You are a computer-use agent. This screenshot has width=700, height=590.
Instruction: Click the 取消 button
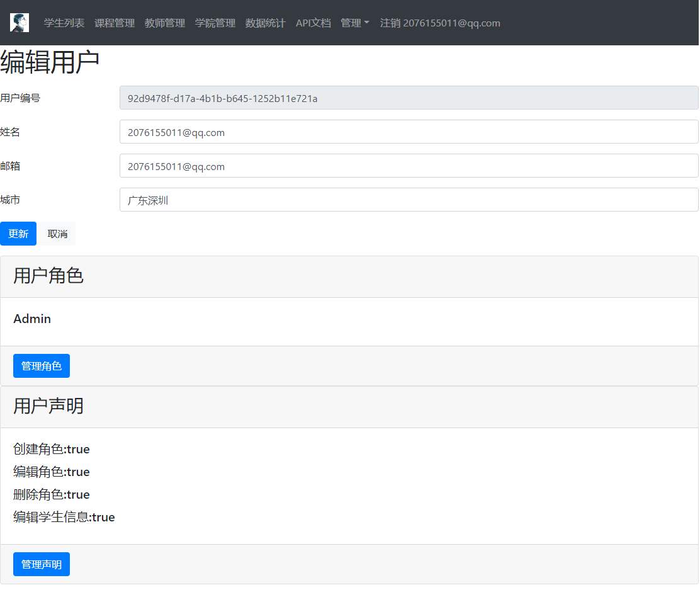[x=57, y=234]
